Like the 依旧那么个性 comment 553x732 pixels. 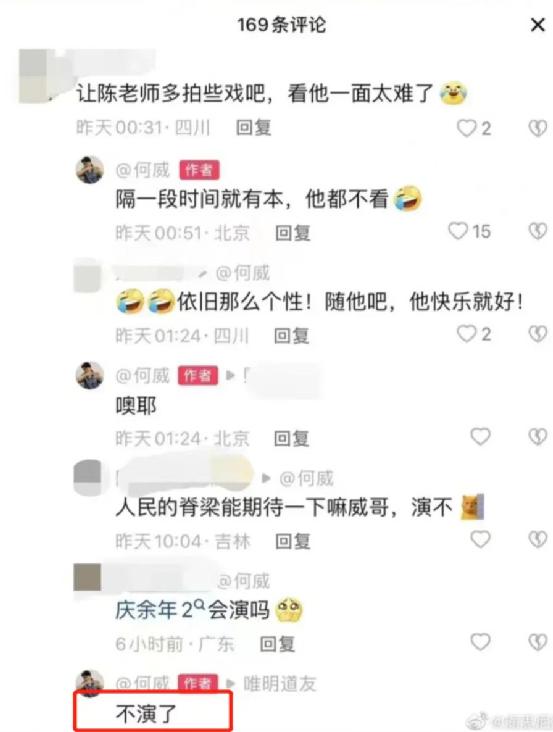(466, 334)
